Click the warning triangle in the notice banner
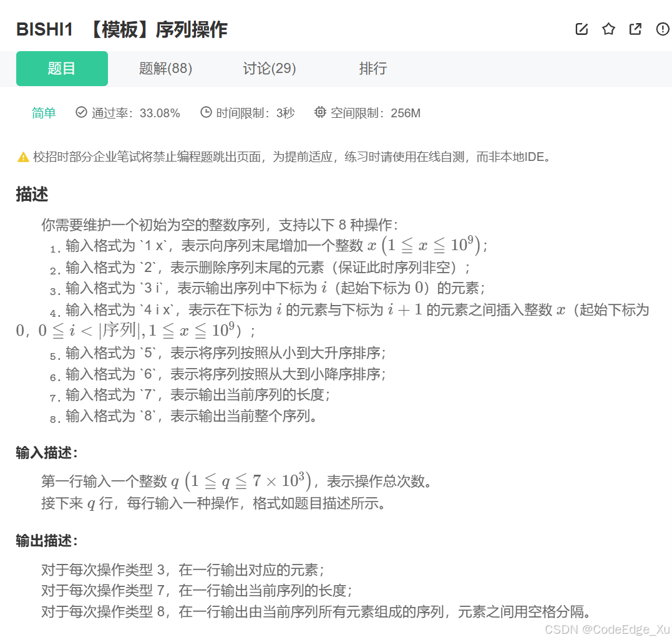The image size is (672, 640). click(x=22, y=157)
